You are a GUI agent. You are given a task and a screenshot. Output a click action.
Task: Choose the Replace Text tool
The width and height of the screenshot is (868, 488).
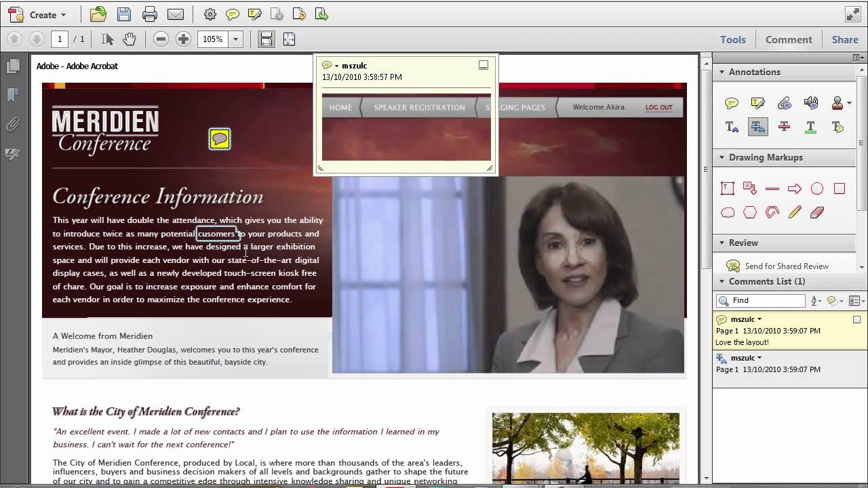(x=757, y=127)
